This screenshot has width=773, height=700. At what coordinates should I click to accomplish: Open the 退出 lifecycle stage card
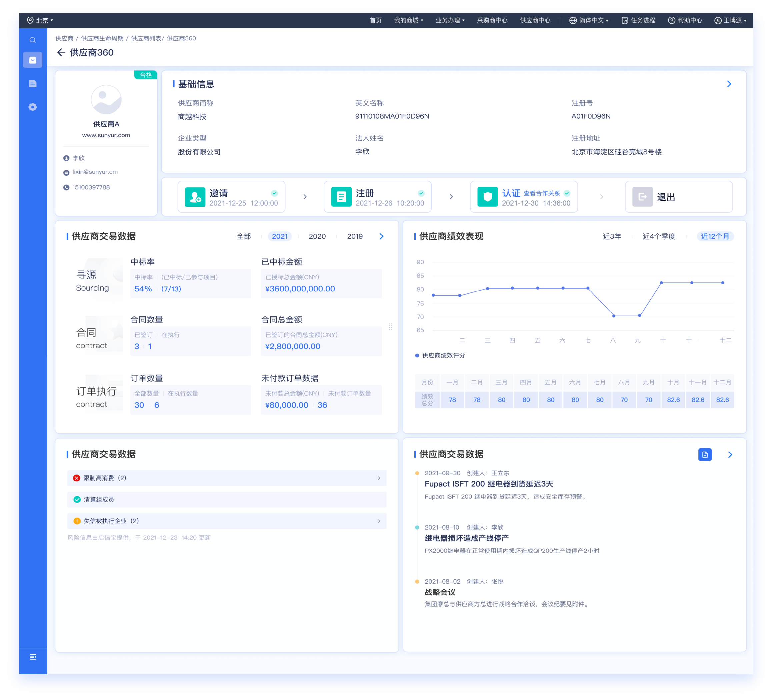click(679, 197)
